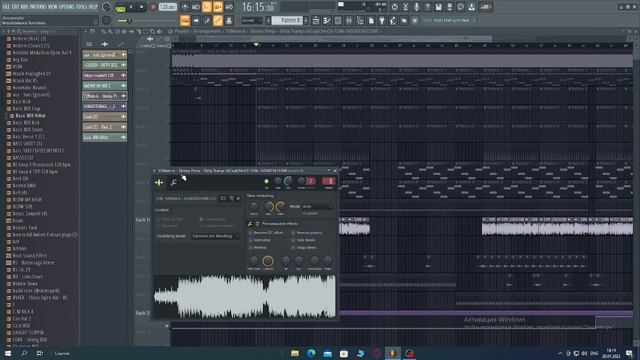Click the sampler pan knob
Image resolution: width=640 pixels, height=360 pixels.
(278, 181)
